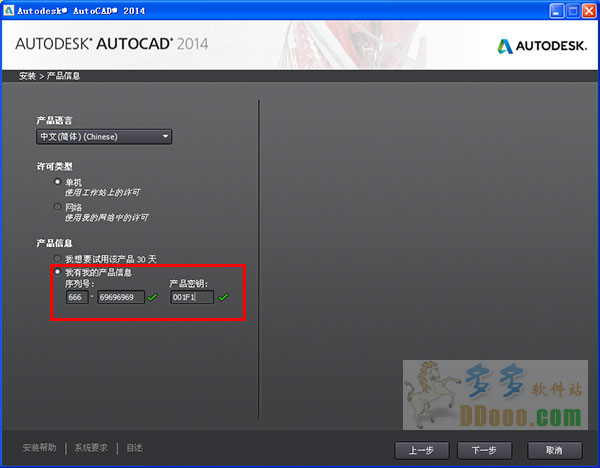This screenshot has height=468, width=600.
Task: Click the green checkmark beside serial number
Action: [152, 297]
